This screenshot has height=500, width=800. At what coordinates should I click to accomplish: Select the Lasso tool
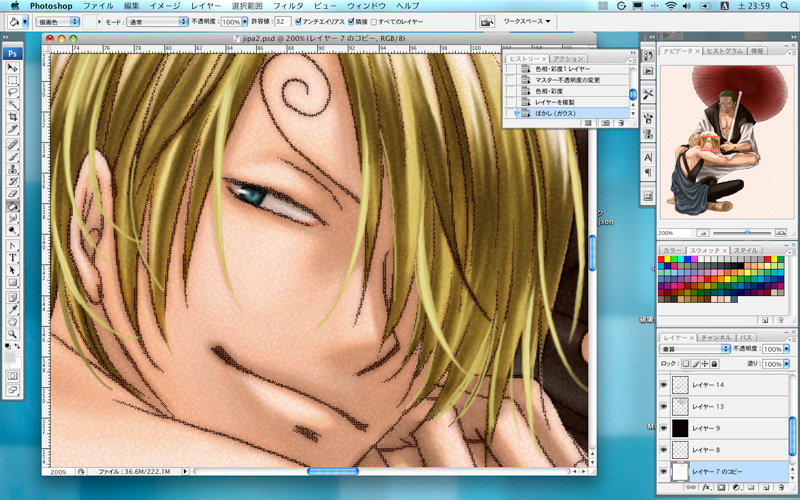click(x=12, y=92)
